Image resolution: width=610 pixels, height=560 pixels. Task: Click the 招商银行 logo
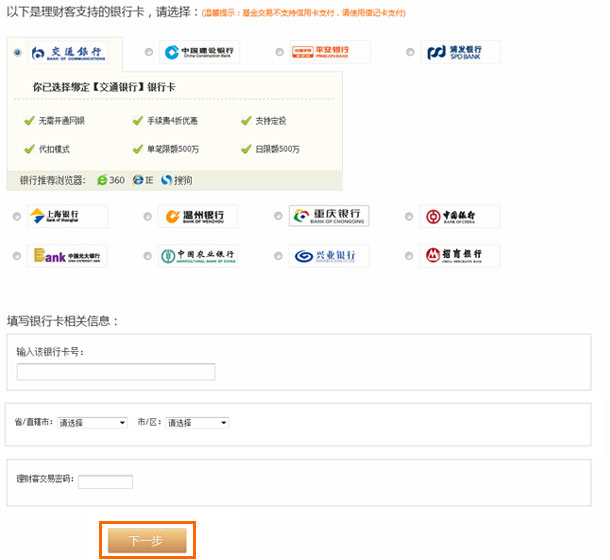tap(459, 256)
